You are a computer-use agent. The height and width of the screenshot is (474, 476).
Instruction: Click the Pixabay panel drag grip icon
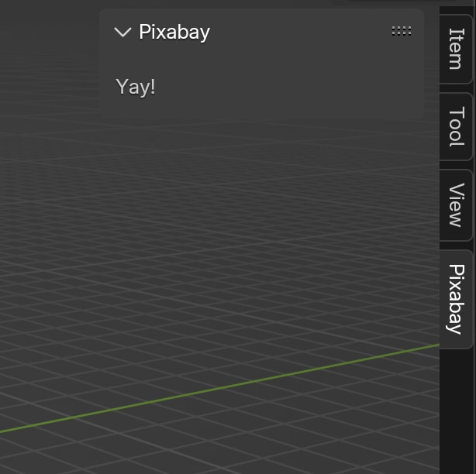[402, 31]
